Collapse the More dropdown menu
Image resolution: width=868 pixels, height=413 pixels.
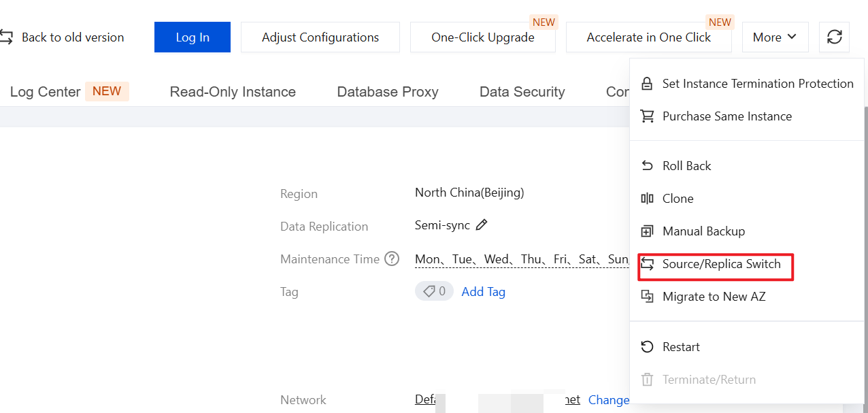[x=775, y=37]
